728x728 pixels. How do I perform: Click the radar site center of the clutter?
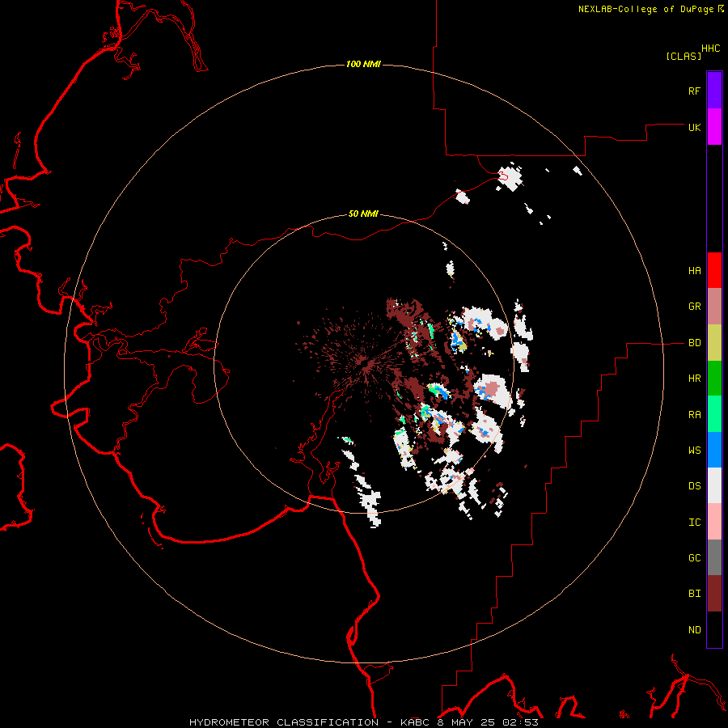click(x=363, y=363)
